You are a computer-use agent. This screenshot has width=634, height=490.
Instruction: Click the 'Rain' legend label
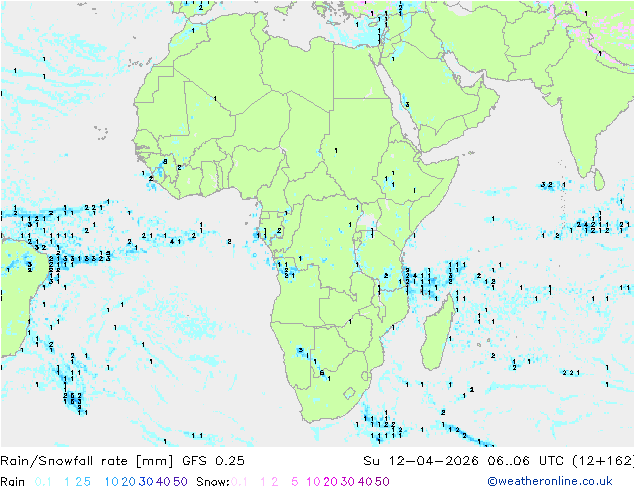click(13, 482)
